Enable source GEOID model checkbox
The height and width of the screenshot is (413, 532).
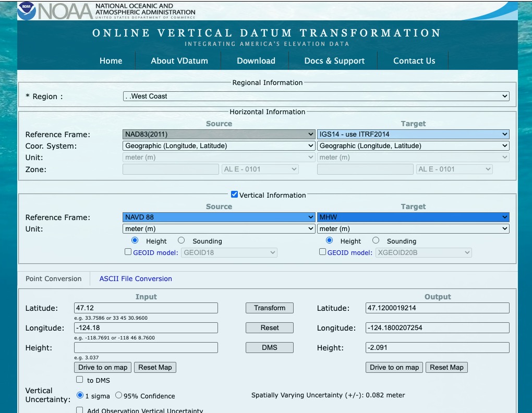(128, 252)
